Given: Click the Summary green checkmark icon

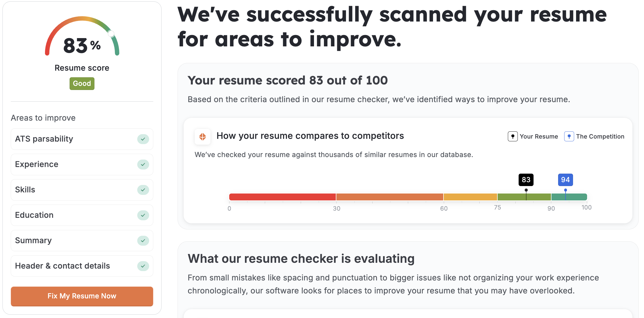Looking at the screenshot, I should (x=143, y=241).
